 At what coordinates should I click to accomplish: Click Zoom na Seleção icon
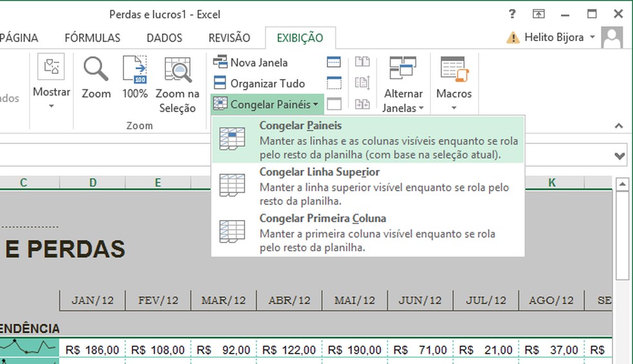pyautogui.click(x=177, y=70)
